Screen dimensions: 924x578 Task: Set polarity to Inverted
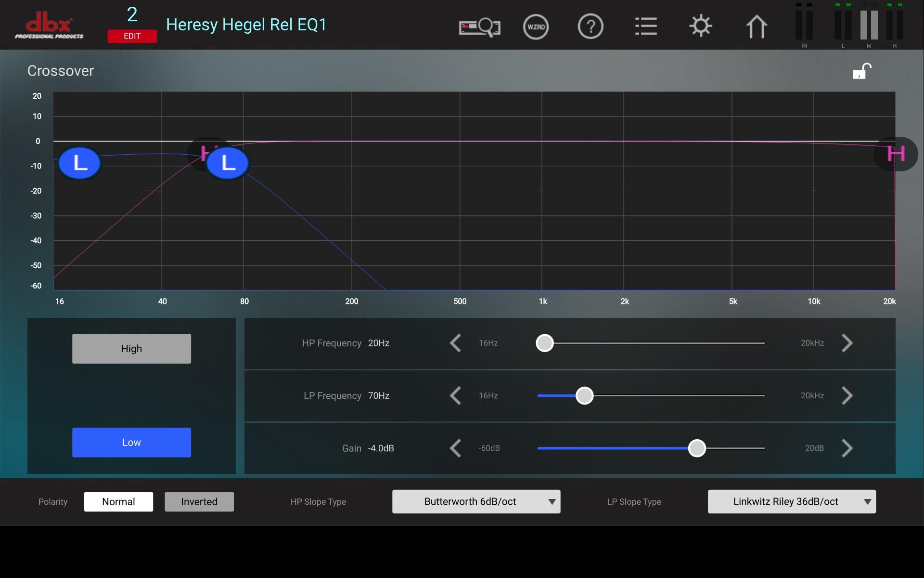click(x=199, y=501)
